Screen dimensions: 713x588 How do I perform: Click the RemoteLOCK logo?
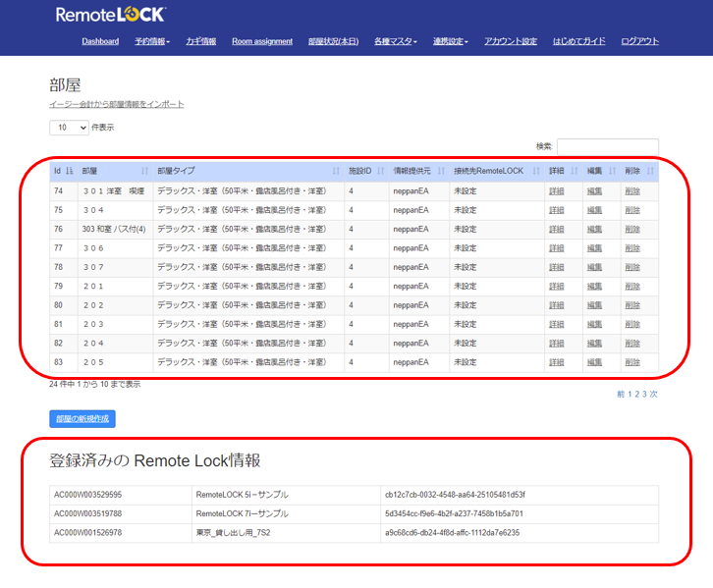111,14
